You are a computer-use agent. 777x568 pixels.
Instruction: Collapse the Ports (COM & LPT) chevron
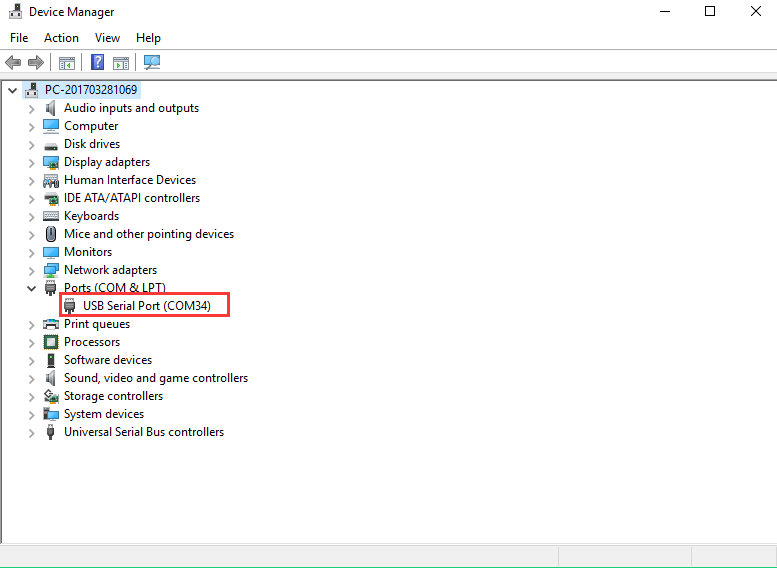[32, 288]
